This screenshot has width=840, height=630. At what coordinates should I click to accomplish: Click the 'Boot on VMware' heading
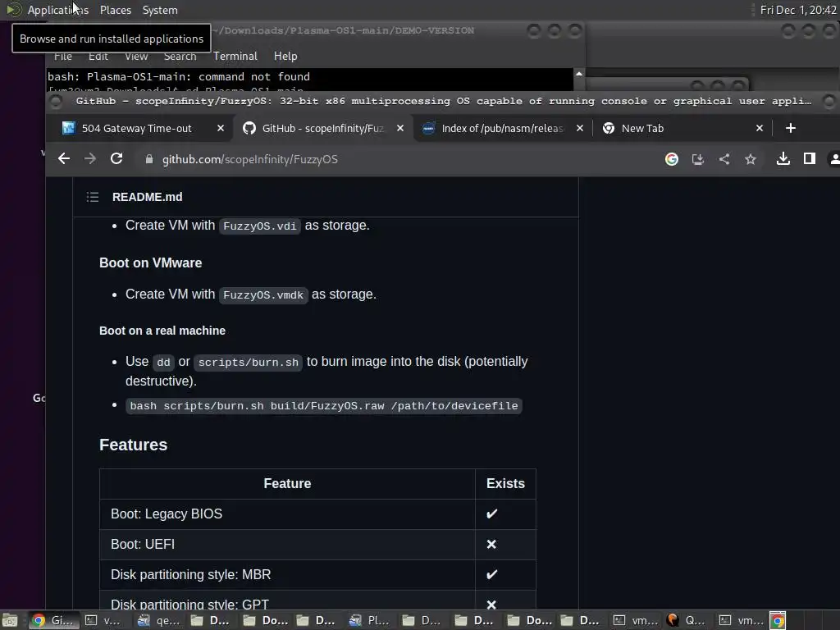pos(151,263)
